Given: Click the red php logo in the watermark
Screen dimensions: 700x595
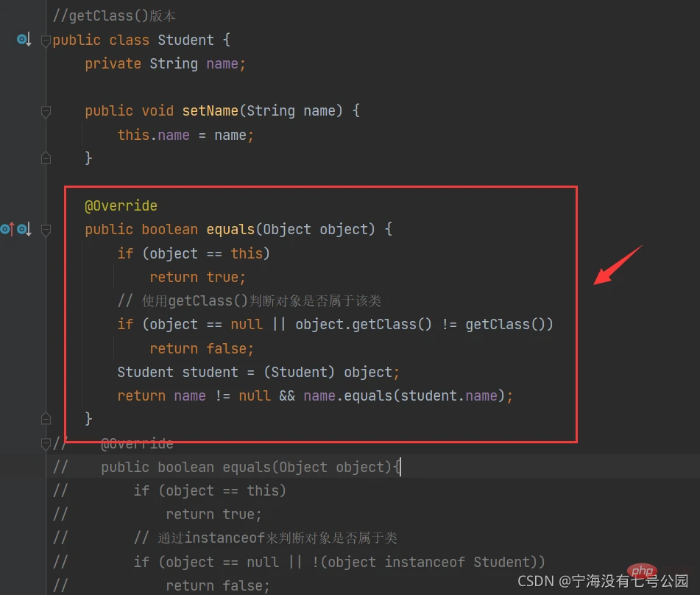Looking at the screenshot, I should pos(643,571).
